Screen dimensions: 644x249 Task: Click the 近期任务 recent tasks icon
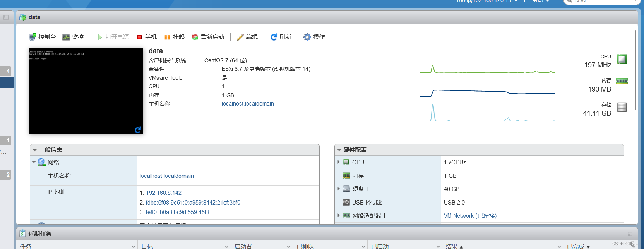pyautogui.click(x=23, y=234)
